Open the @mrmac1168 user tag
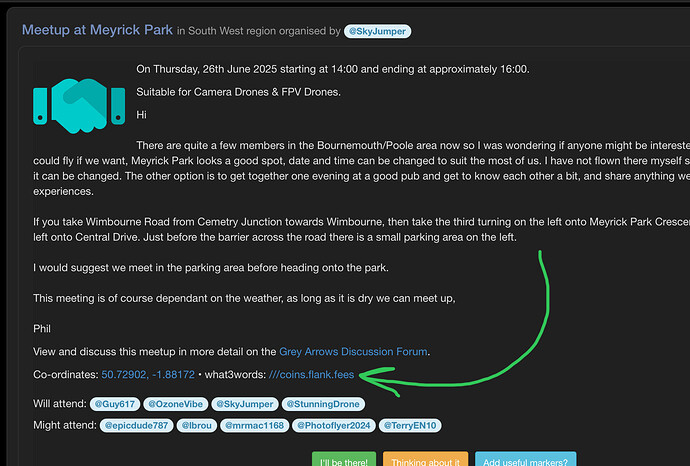The height and width of the screenshot is (466, 690). coord(254,425)
